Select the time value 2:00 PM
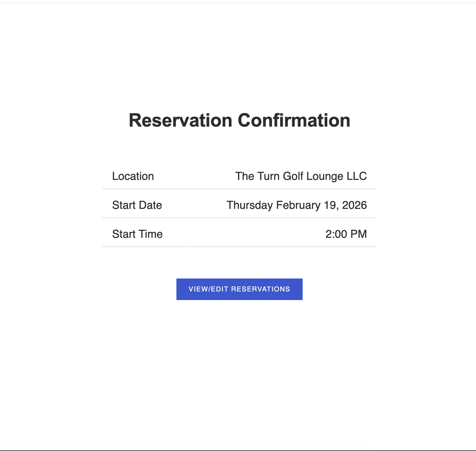This screenshot has width=476, height=451. pyautogui.click(x=346, y=234)
